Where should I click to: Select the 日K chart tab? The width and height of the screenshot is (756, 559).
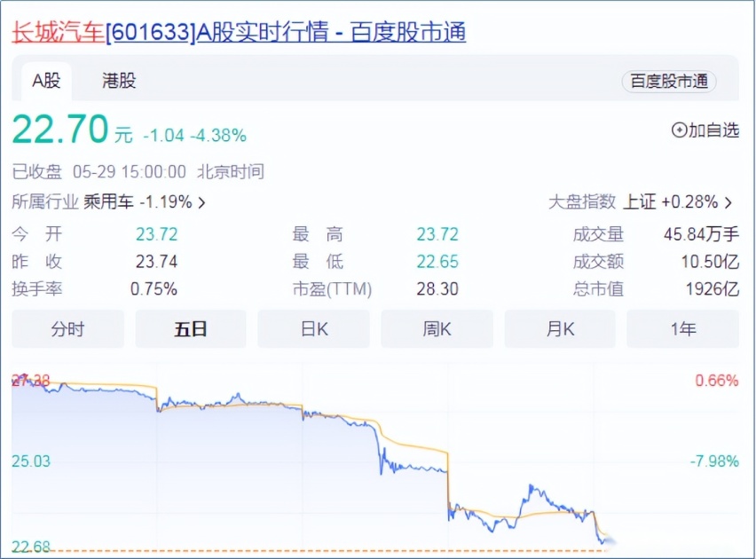314,329
